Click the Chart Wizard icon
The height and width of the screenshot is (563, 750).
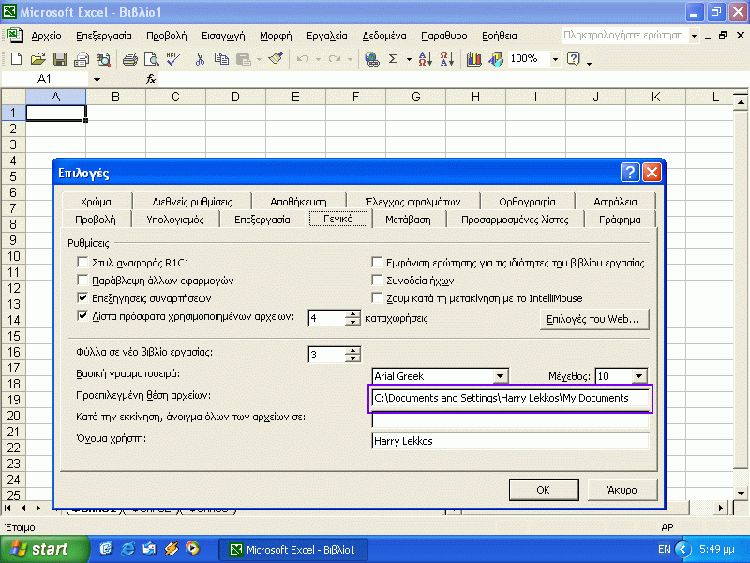(x=474, y=59)
